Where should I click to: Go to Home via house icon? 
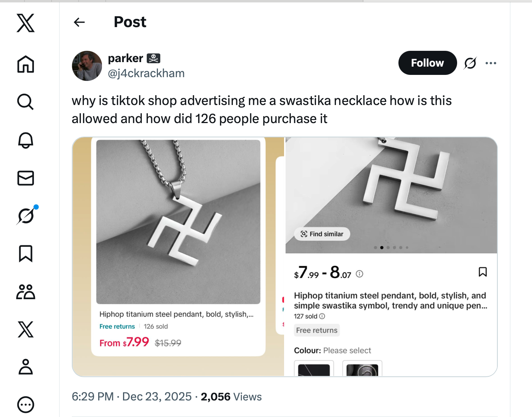pos(26,64)
